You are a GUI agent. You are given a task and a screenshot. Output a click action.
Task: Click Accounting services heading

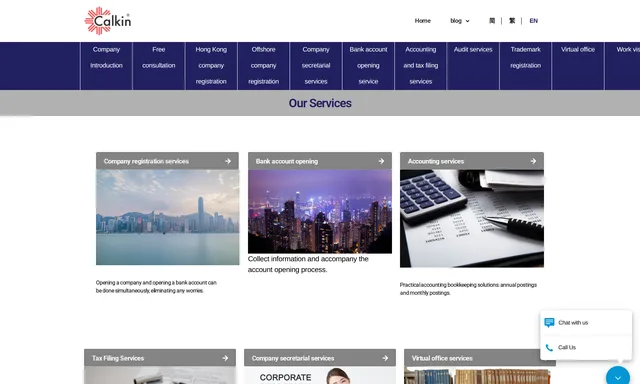tap(436, 161)
